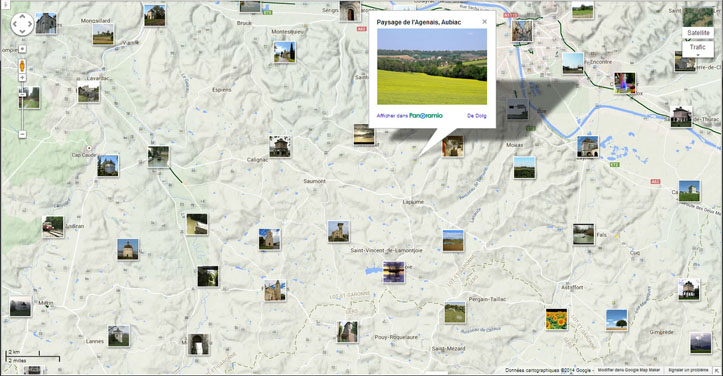Open the interior photo west of Moirax
Viewport: 723px width, 376px height.
452,146
